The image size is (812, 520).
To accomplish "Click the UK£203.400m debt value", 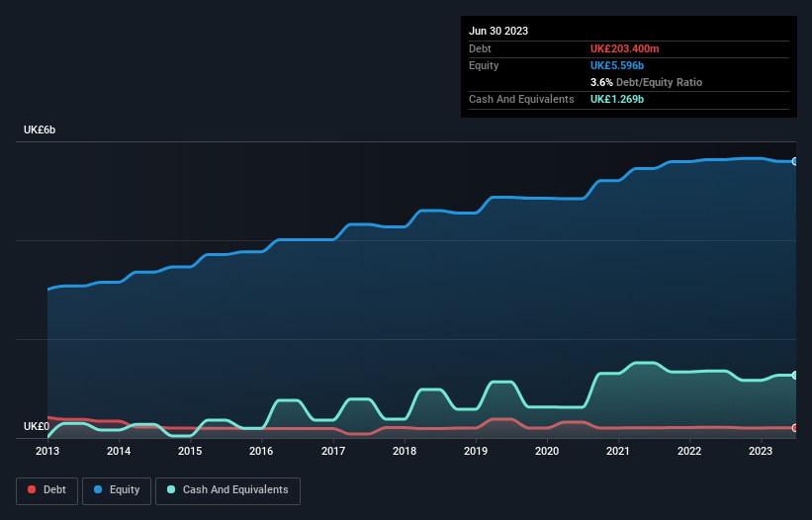I will click(624, 48).
